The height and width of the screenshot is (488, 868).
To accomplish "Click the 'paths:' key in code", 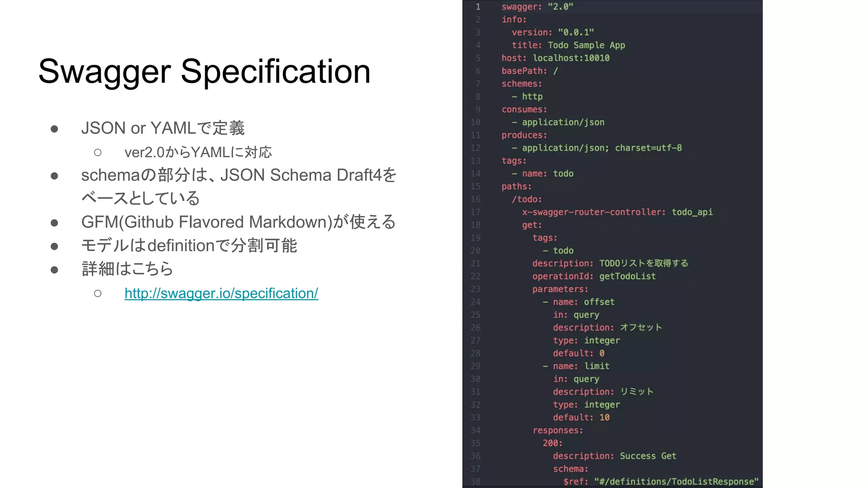I will coord(517,186).
